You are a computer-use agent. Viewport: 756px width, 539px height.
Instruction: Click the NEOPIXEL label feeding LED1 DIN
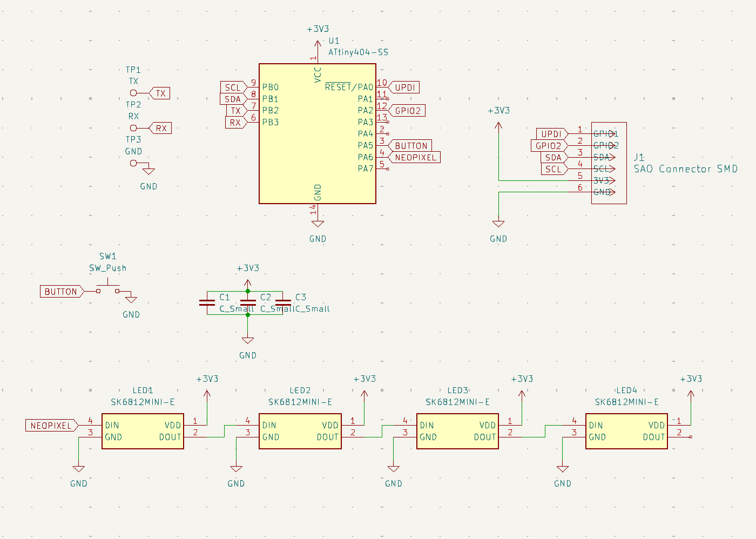point(51,425)
